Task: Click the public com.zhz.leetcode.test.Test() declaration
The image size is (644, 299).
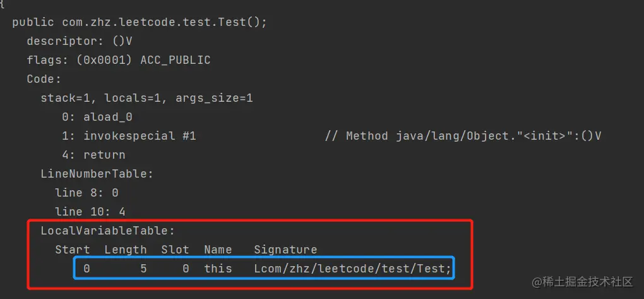Action: click(140, 22)
